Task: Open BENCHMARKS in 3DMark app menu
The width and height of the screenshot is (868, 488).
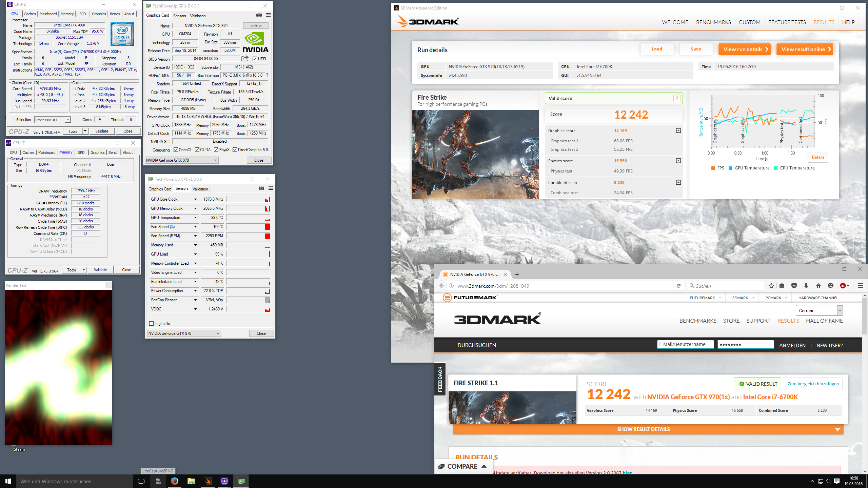Action: (713, 22)
